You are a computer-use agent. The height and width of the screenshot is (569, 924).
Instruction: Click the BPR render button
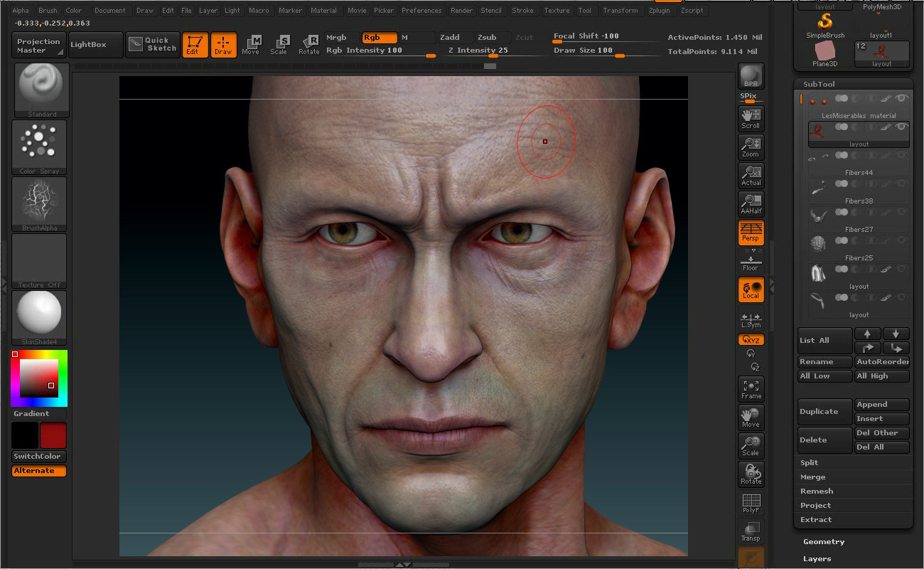tap(751, 76)
